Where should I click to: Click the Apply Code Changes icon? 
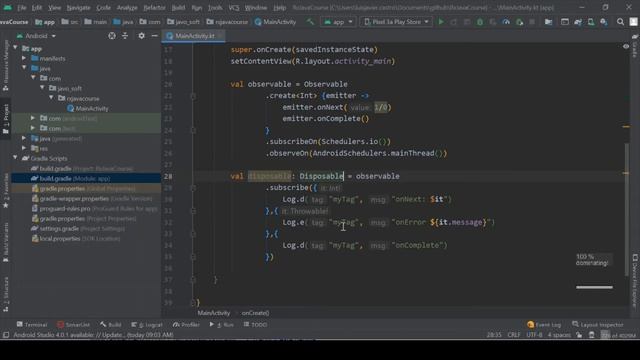[x=467, y=22]
